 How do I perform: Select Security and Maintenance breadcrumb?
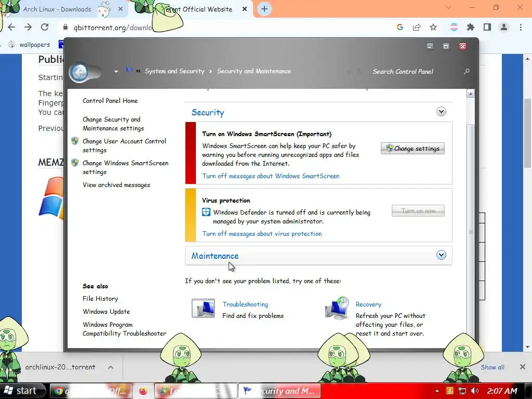(254, 71)
